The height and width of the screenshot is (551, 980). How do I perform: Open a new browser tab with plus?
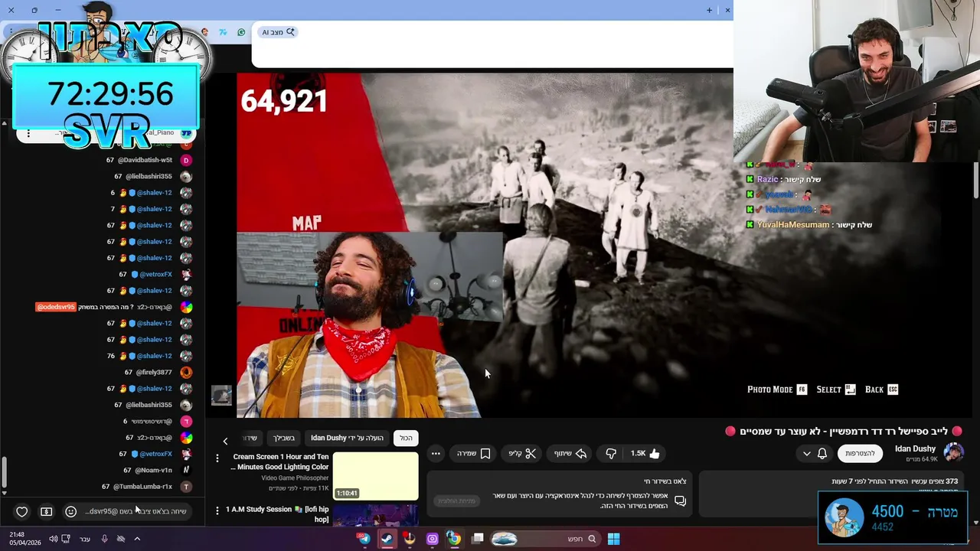click(709, 10)
